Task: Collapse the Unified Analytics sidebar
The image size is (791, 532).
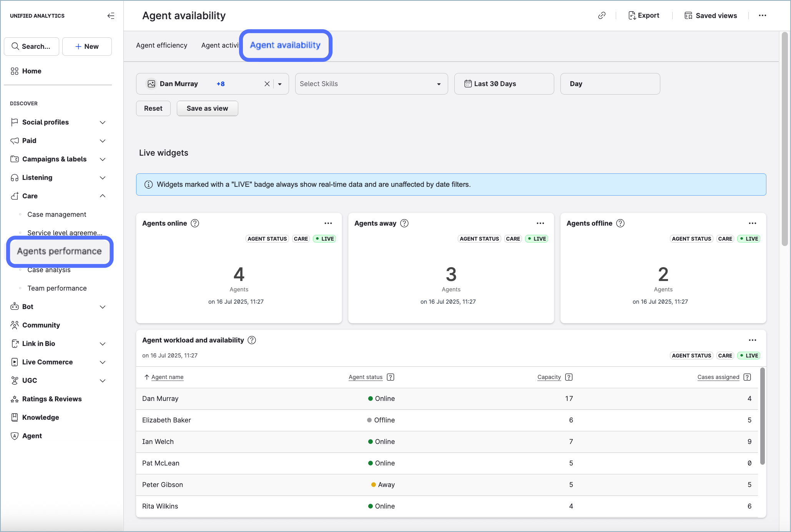Action: point(111,16)
